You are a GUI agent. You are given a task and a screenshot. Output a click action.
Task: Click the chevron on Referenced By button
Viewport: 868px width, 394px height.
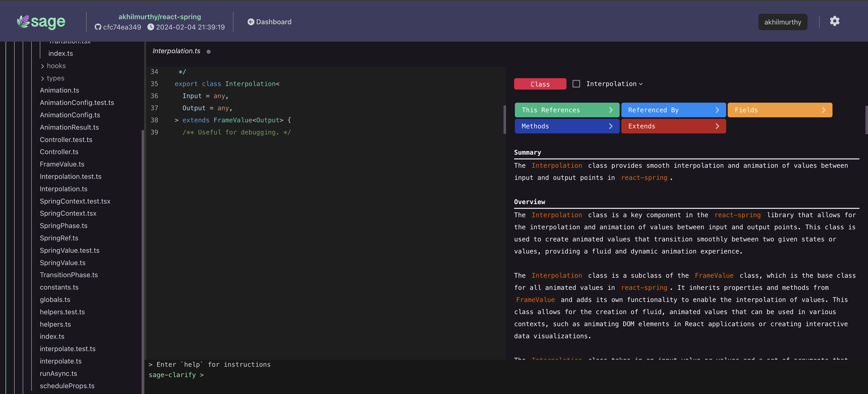coord(717,110)
